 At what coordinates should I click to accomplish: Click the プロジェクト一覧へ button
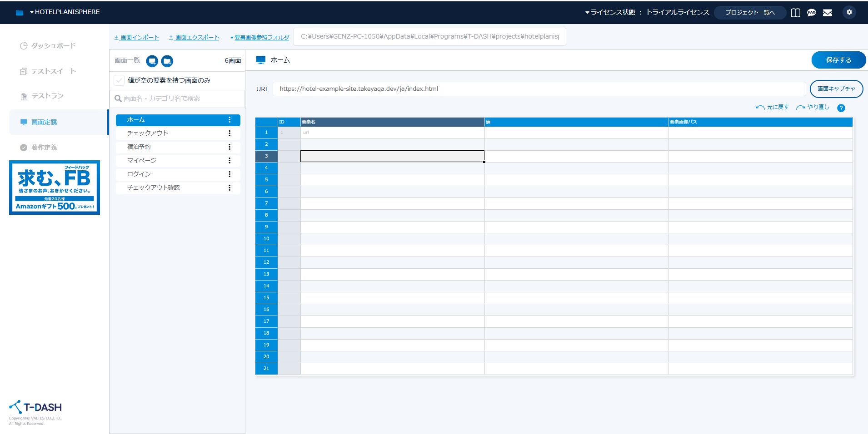tap(750, 13)
